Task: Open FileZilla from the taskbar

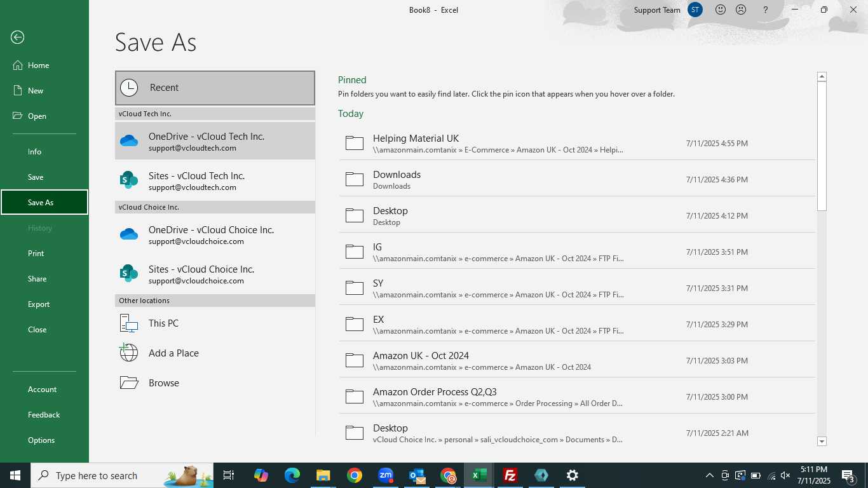Action: pyautogui.click(x=510, y=475)
